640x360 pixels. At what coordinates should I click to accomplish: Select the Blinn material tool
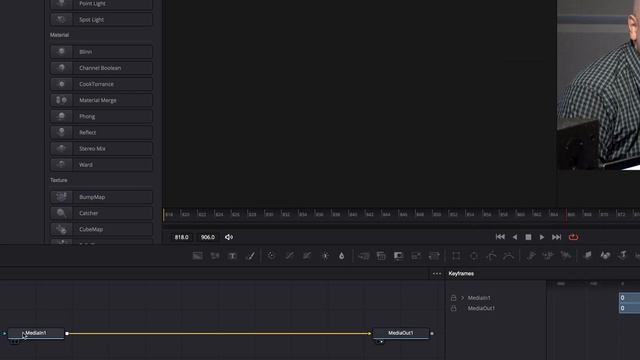tap(101, 52)
